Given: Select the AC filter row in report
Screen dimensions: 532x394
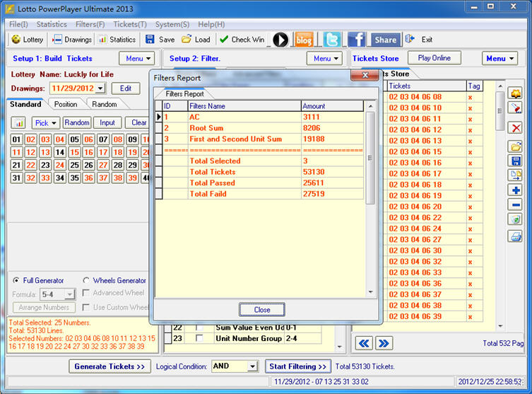Looking at the screenshot, I should click(259, 117).
